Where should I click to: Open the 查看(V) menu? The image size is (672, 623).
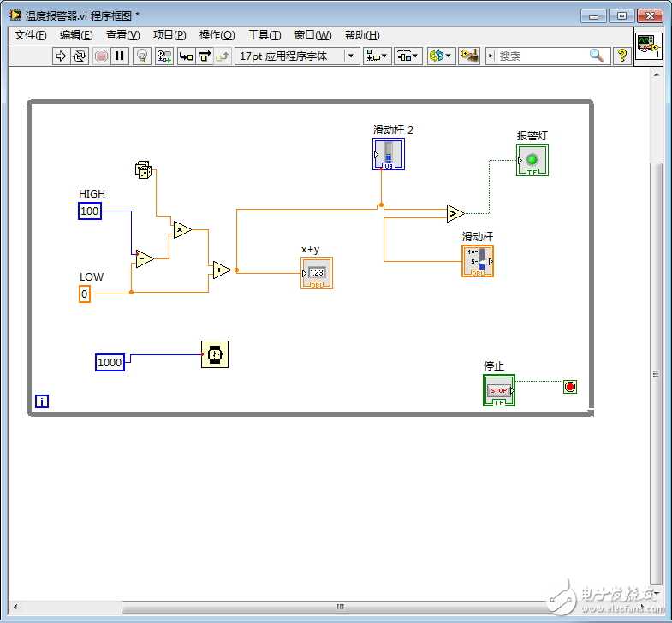123,35
